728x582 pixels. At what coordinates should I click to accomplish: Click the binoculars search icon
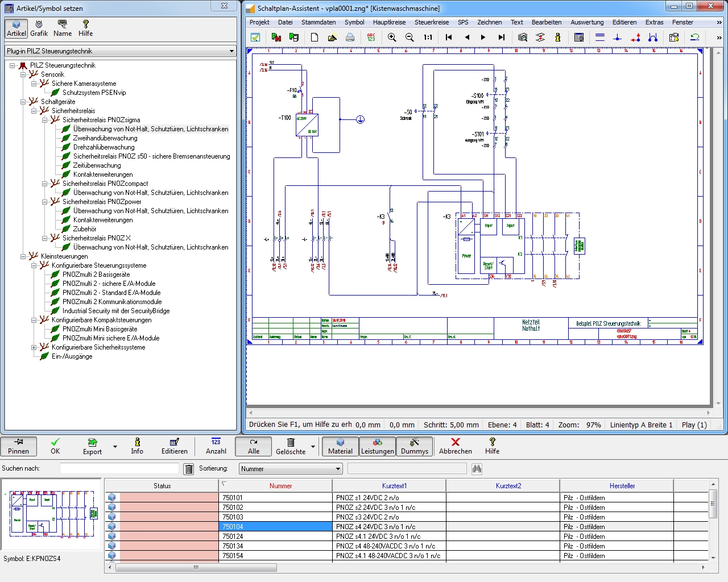[x=477, y=469]
